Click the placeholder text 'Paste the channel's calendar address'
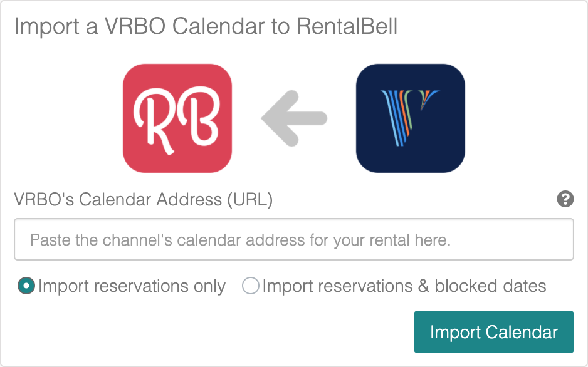588x367 pixels. tap(168, 240)
